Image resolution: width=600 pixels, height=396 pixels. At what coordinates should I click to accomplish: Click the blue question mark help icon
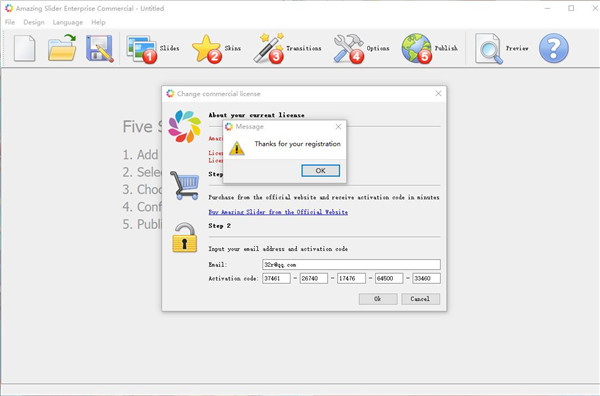tap(553, 48)
